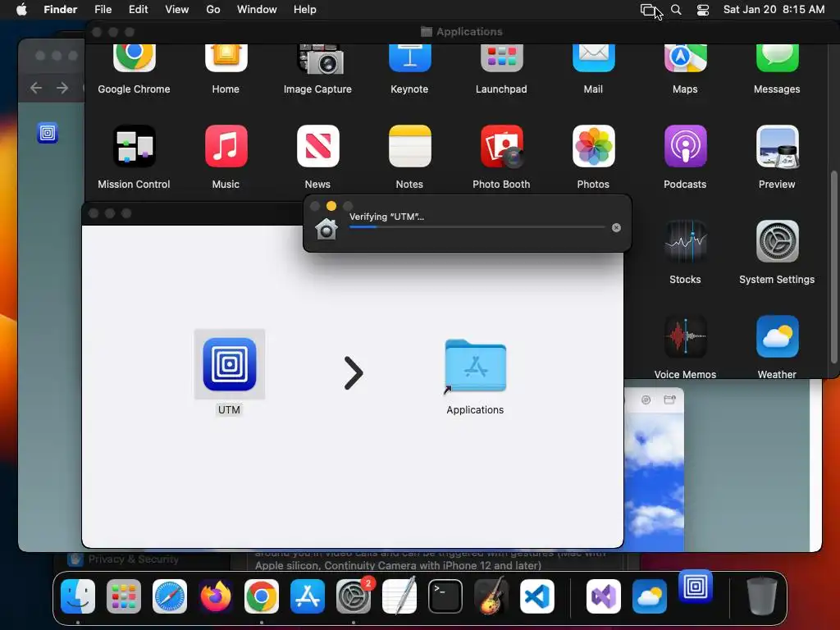Open the File menu
The width and height of the screenshot is (840, 630).
coord(103,10)
